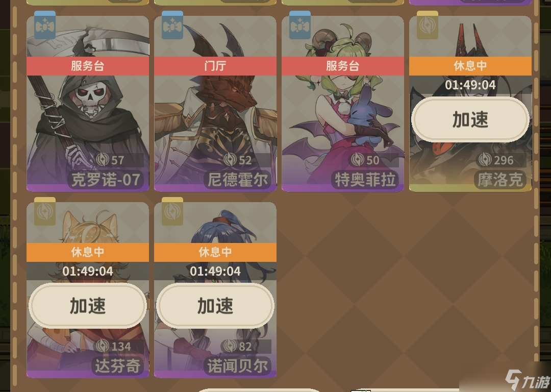This screenshot has height=392, width=551.
Task: Click the 诺闻贝尔 name label
Action: point(238,366)
